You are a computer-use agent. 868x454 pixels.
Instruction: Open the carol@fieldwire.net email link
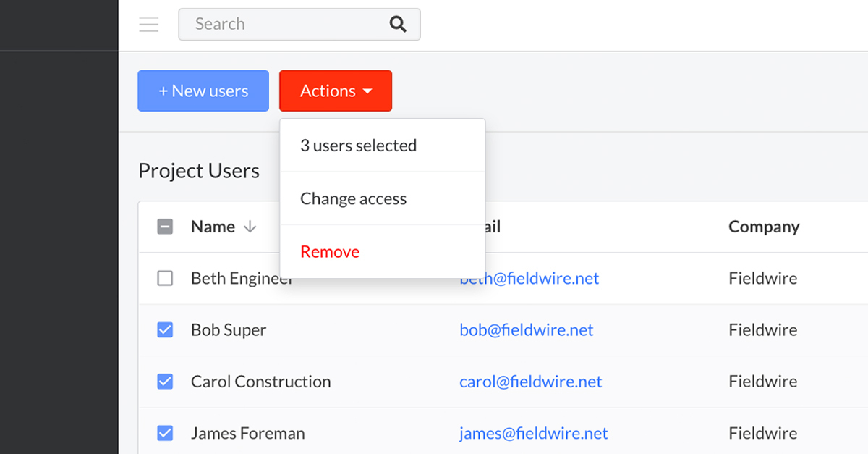pyautogui.click(x=531, y=382)
